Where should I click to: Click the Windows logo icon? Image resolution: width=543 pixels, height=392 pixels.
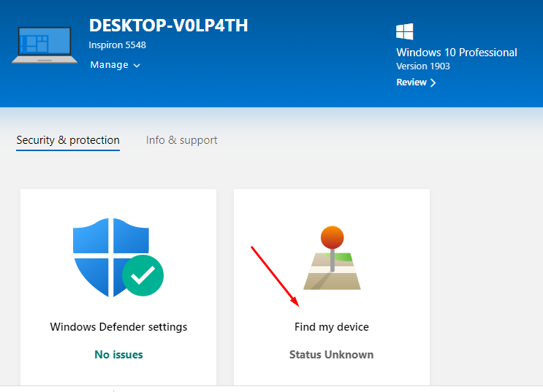pos(404,31)
